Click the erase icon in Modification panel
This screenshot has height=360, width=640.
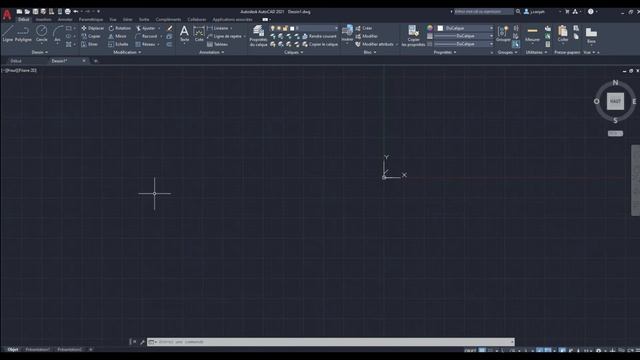tap(170, 28)
